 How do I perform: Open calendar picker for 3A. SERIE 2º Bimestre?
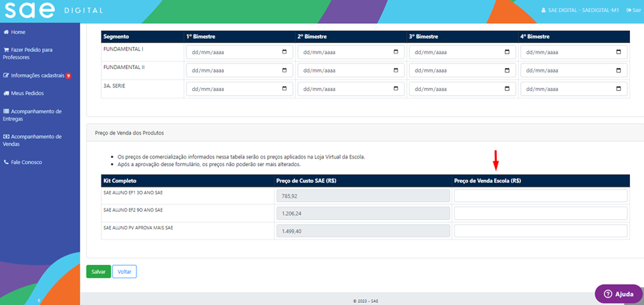(396, 88)
